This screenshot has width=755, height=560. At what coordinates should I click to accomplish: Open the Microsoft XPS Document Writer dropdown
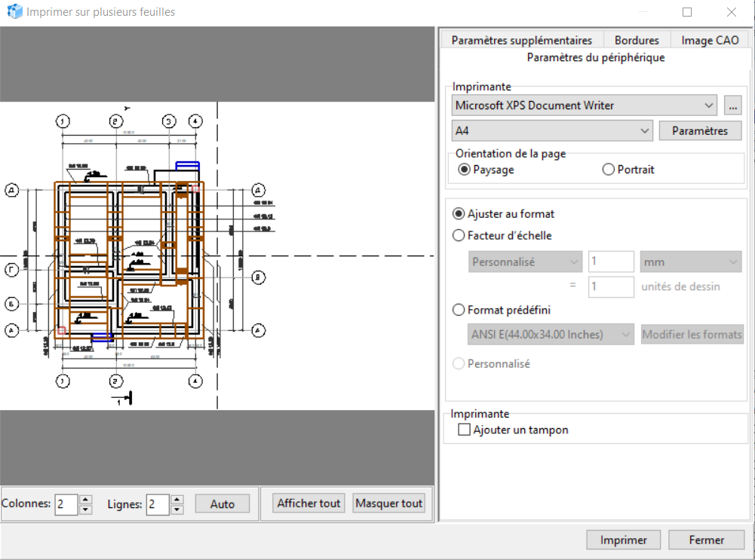point(585,106)
